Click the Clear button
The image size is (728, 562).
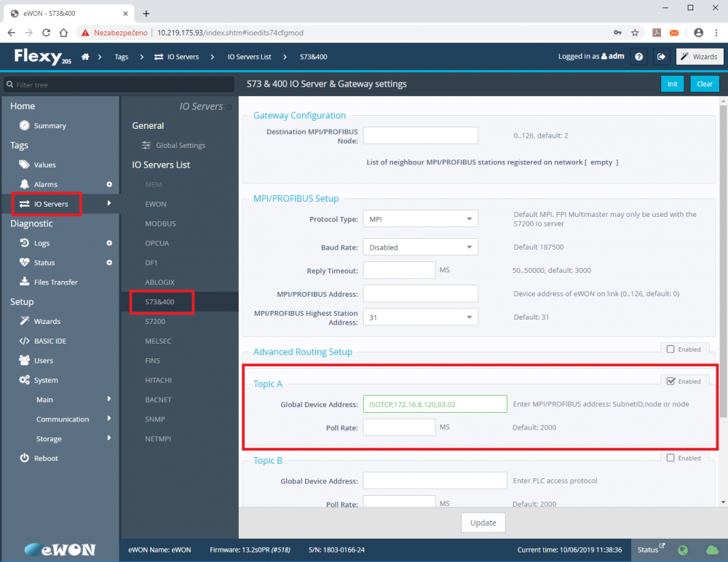coord(704,84)
